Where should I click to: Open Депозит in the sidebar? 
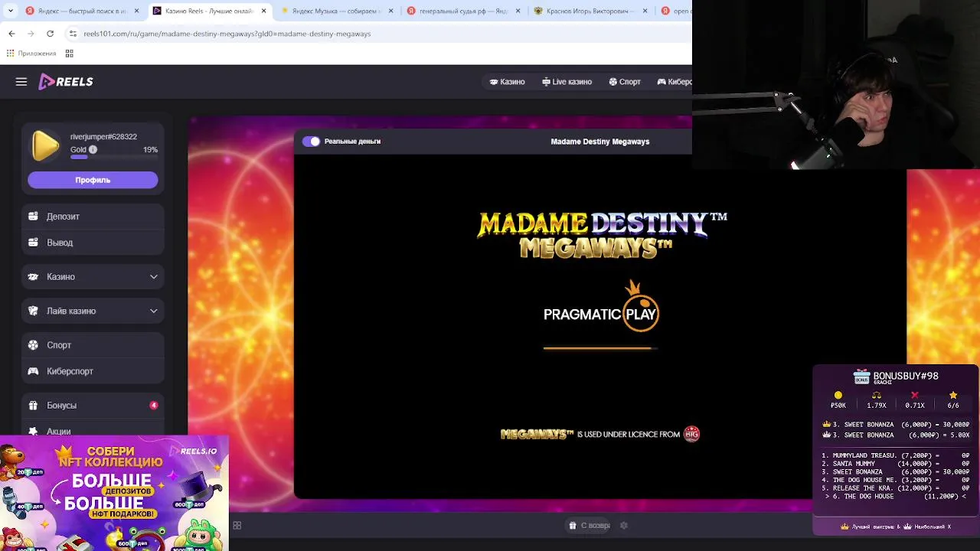pos(93,217)
